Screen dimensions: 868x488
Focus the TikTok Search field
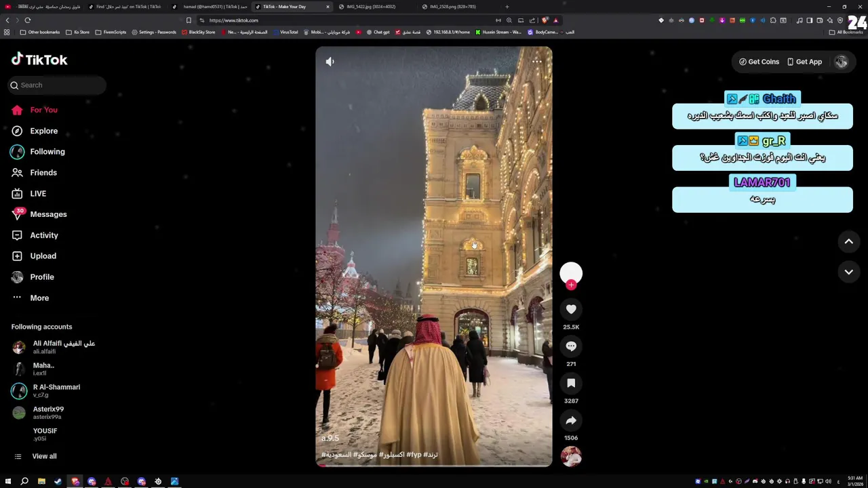58,85
